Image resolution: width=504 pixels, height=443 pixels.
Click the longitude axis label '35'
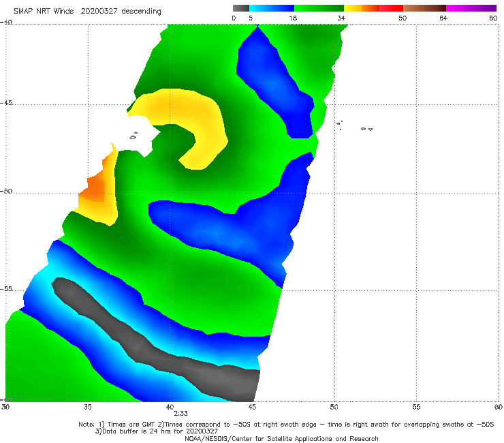[88, 407]
